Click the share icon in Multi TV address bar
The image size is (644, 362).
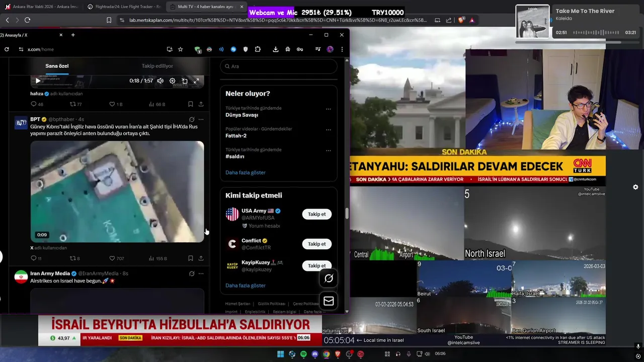[449, 20]
